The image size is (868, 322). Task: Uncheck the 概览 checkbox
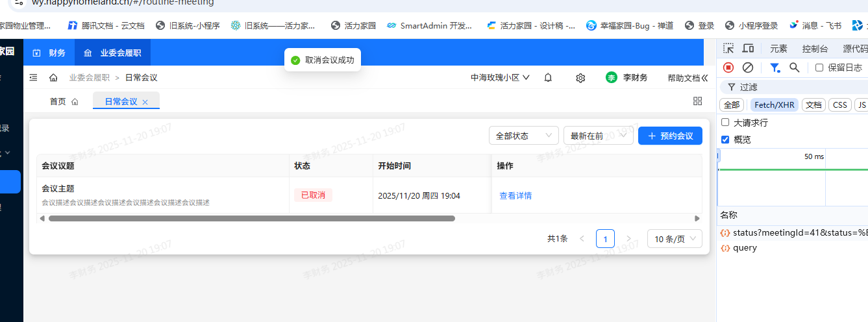tap(725, 140)
